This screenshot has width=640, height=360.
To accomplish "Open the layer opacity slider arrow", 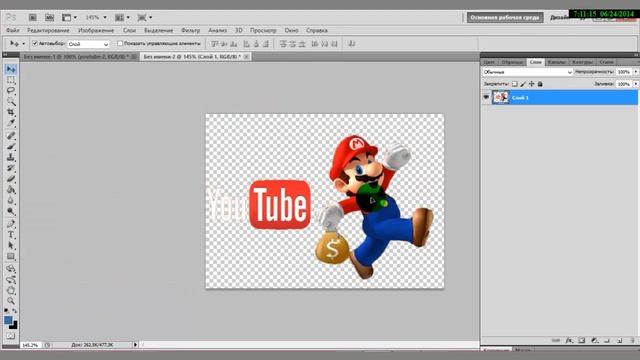I will [x=636, y=72].
